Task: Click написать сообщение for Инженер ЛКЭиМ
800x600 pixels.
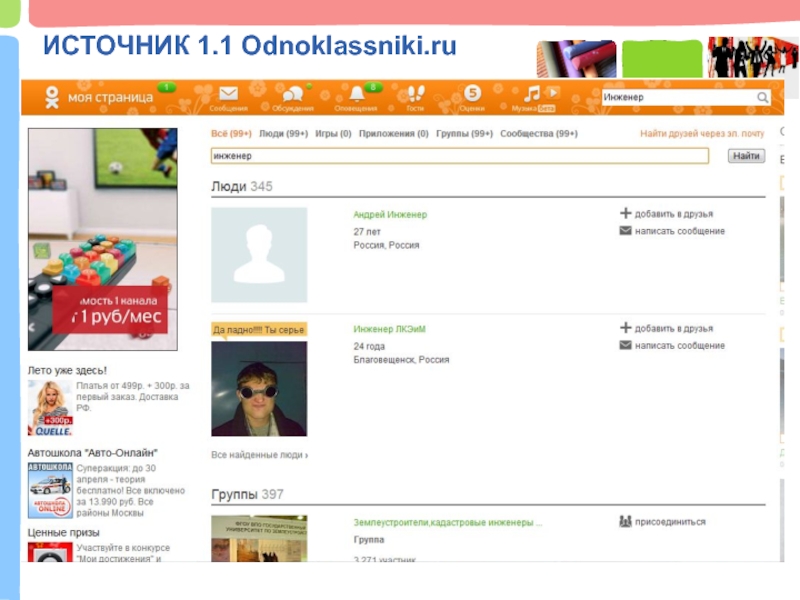Action: pos(680,345)
